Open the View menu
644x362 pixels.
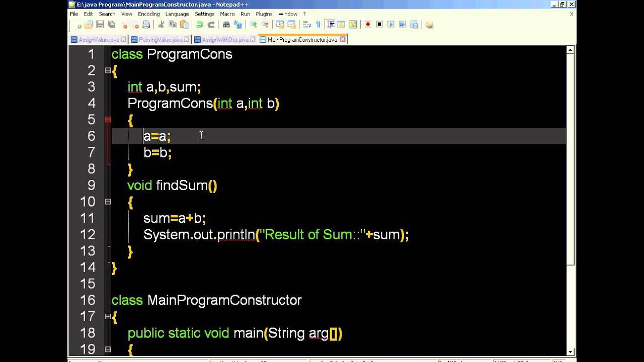pyautogui.click(x=127, y=14)
